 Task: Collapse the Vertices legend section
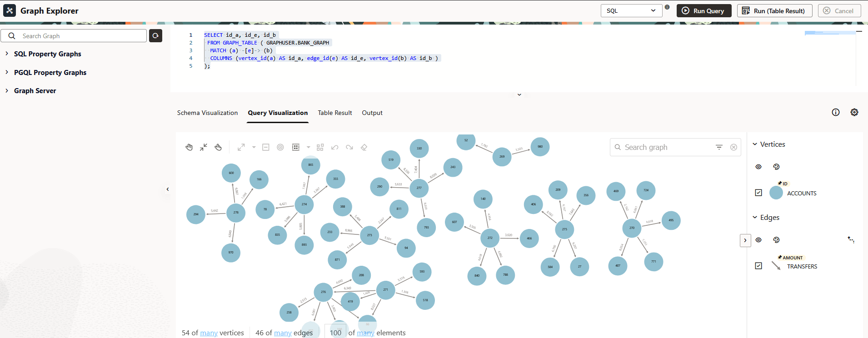(755, 144)
